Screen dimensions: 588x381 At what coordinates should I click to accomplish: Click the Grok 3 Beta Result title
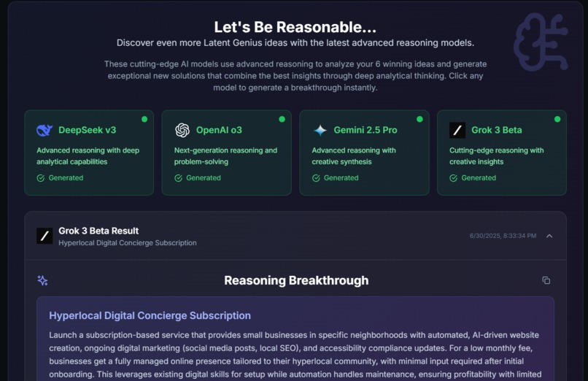[x=98, y=231]
